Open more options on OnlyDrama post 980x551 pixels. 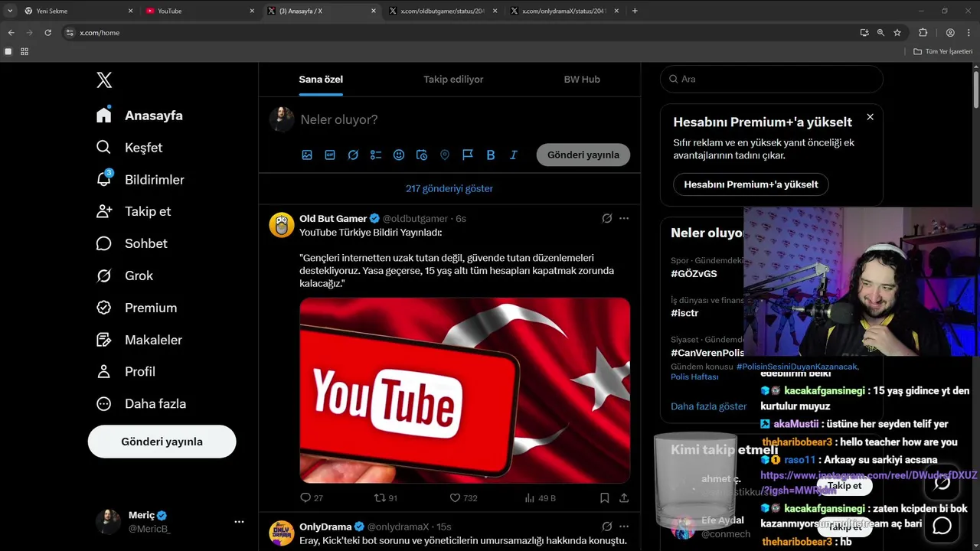click(x=624, y=527)
